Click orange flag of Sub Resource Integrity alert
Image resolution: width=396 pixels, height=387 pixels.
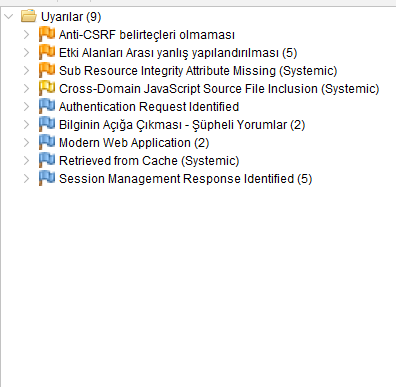click(x=47, y=70)
